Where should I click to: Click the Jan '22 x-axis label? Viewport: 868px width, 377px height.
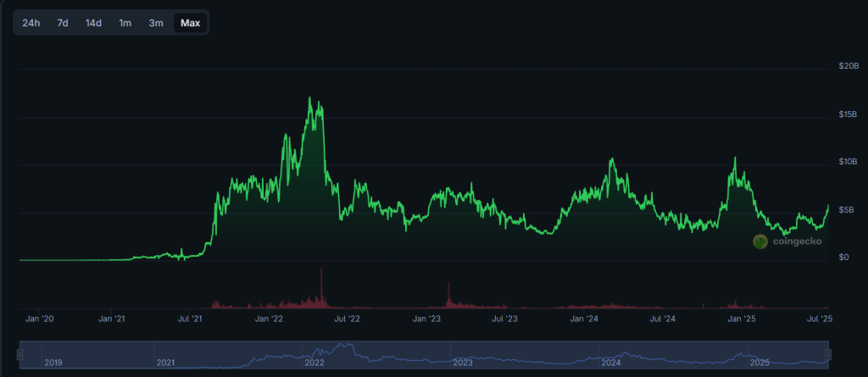click(270, 319)
